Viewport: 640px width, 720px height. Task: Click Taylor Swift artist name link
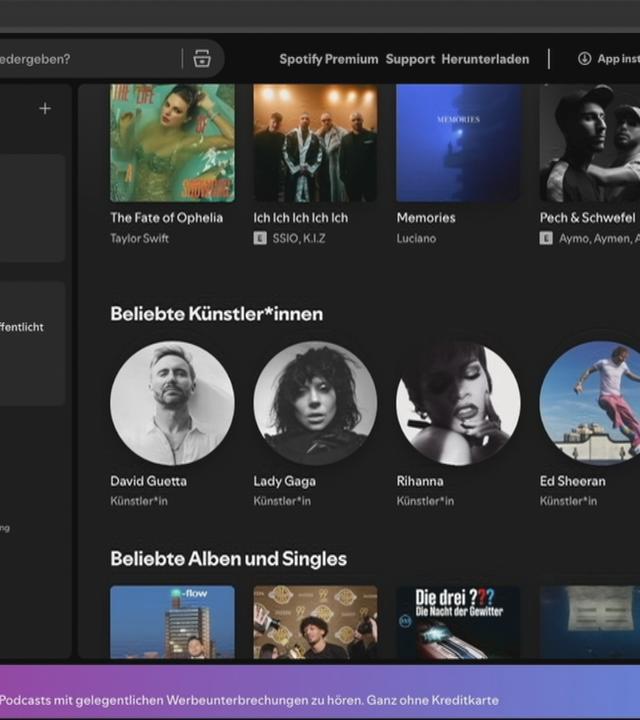139,239
